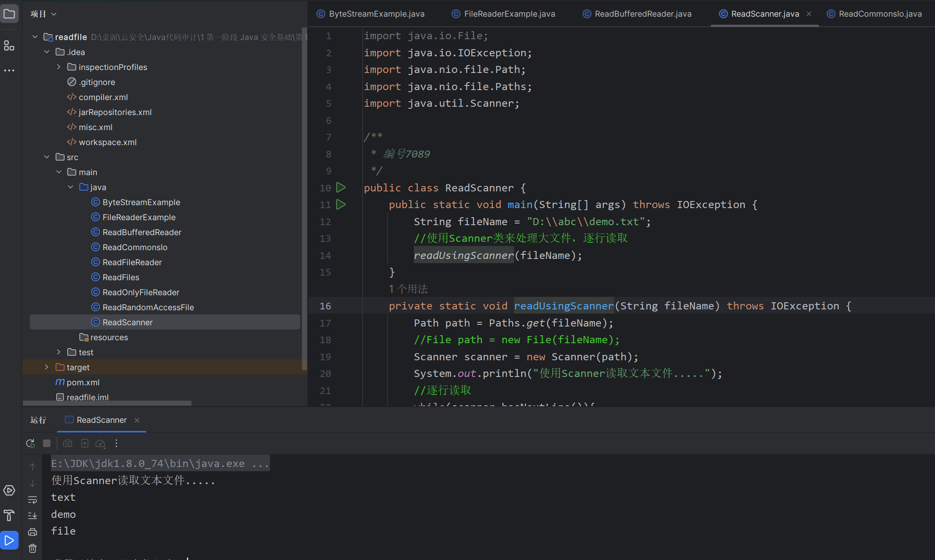The width and height of the screenshot is (935, 560).
Task: Switch to ReadBufferedReader.java tab
Action: [x=643, y=14]
